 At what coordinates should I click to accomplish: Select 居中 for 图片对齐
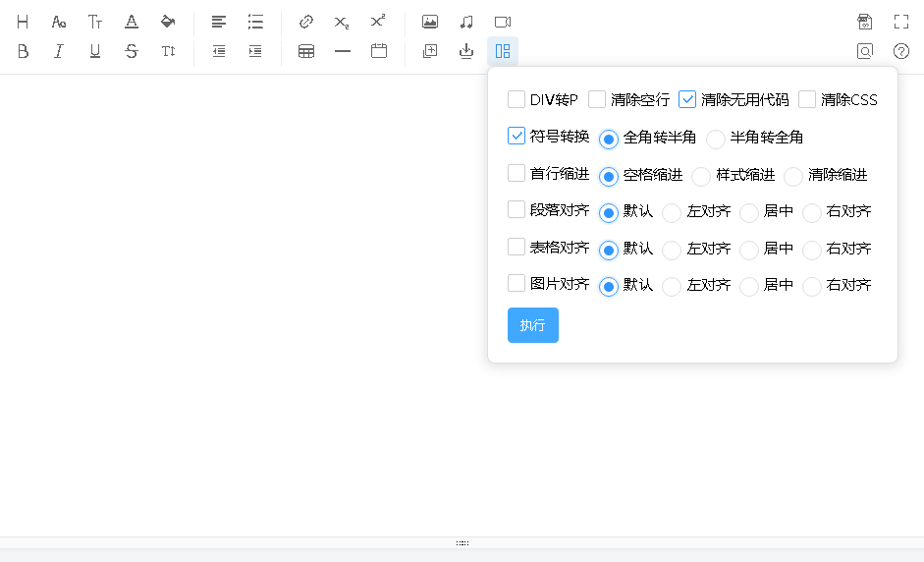point(748,287)
